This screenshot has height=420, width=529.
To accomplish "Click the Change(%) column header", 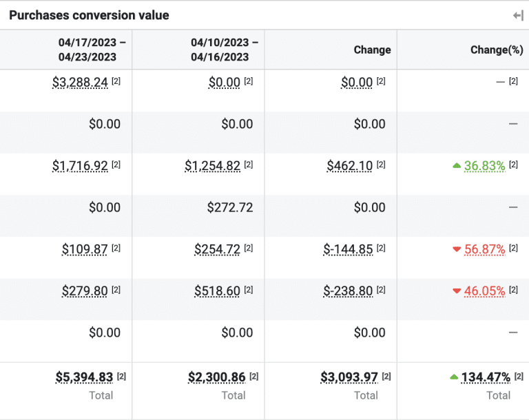I will [x=497, y=50].
